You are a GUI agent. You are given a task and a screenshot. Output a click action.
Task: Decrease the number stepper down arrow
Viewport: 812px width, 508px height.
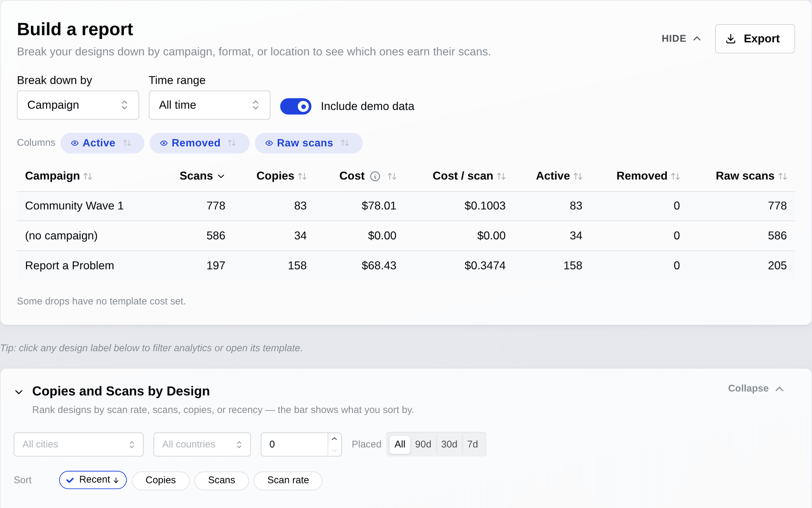(335, 450)
